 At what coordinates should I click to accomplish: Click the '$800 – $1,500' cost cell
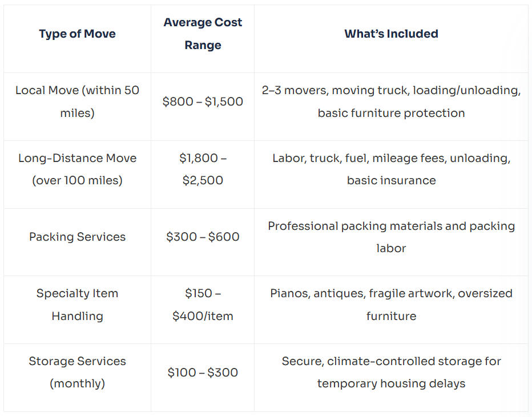point(203,107)
